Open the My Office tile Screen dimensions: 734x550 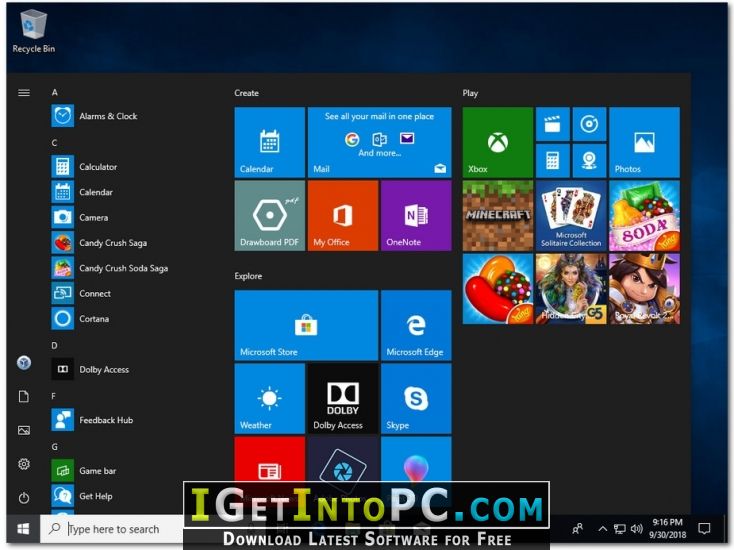[x=343, y=215]
